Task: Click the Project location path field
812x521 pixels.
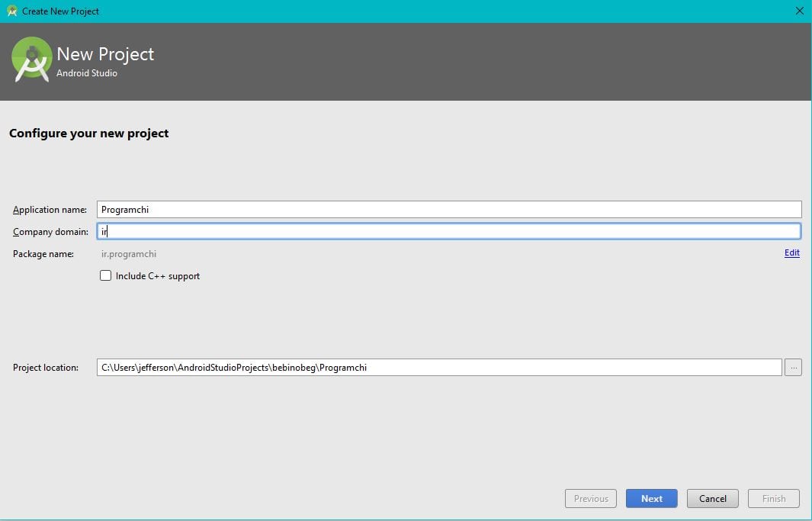Action: (439, 367)
